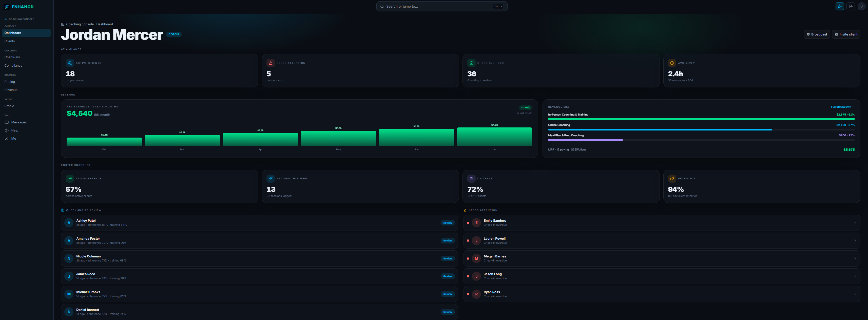Click Megan Barnes' M avatar
The image size is (868, 320).
tap(476, 259)
